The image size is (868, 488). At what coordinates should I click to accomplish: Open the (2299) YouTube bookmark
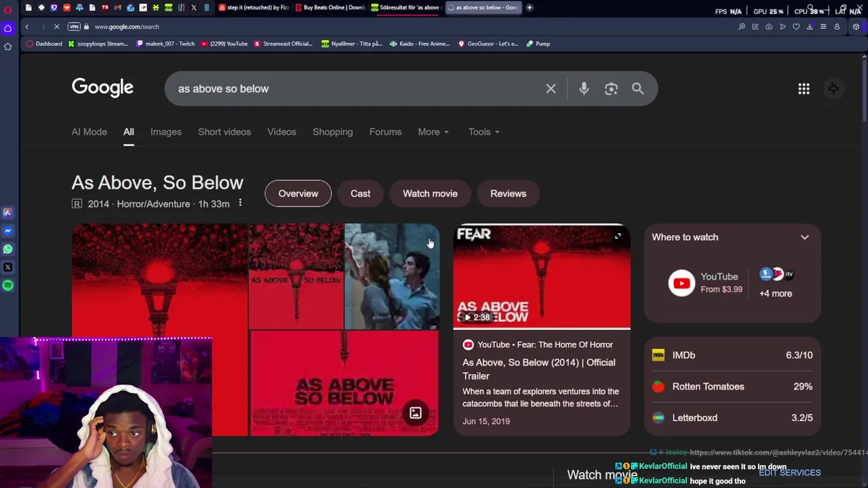click(226, 43)
